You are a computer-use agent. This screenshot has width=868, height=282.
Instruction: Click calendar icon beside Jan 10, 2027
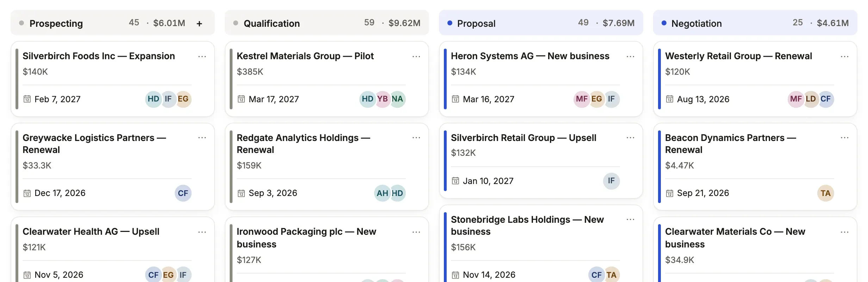455,181
